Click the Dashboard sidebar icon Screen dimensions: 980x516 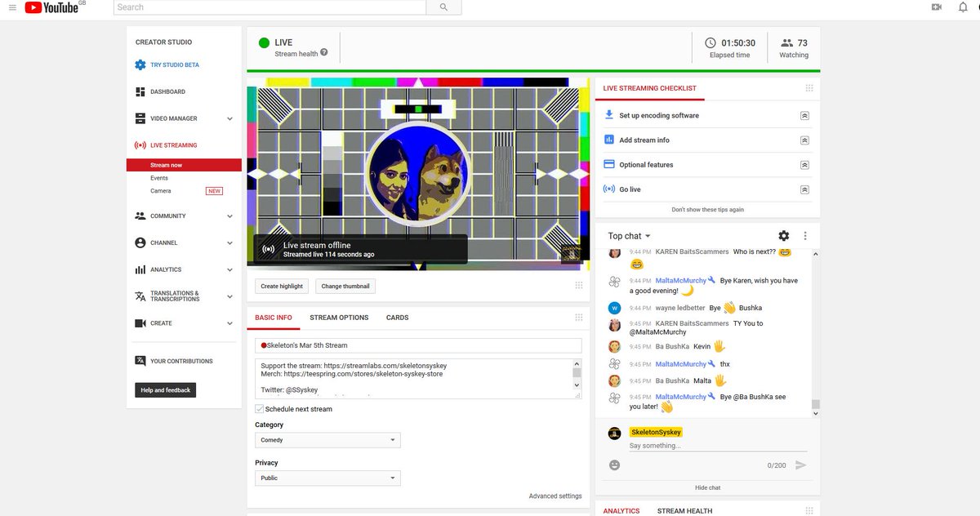tap(140, 92)
